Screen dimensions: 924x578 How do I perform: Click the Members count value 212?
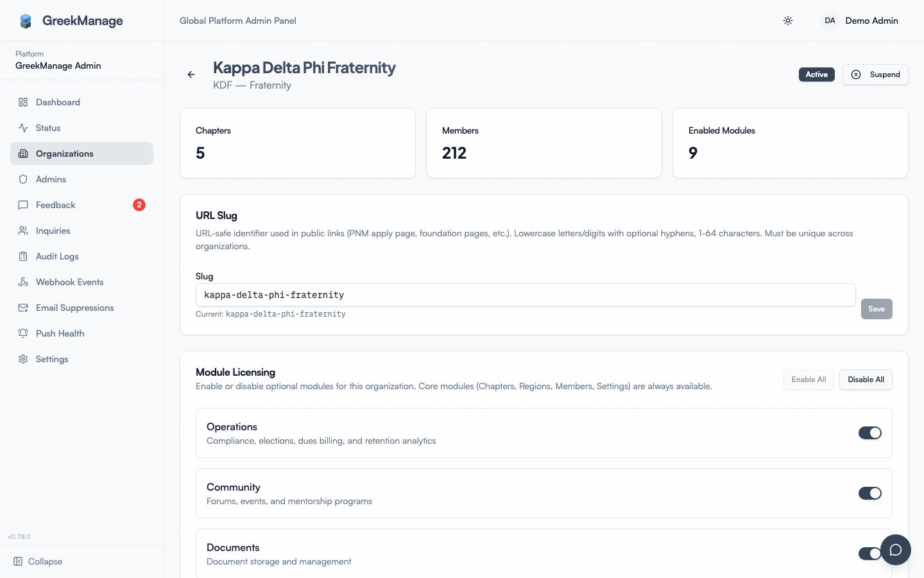tap(454, 153)
